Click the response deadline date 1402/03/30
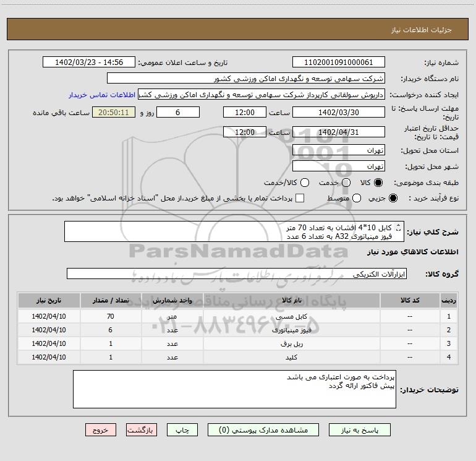 tap(339, 112)
